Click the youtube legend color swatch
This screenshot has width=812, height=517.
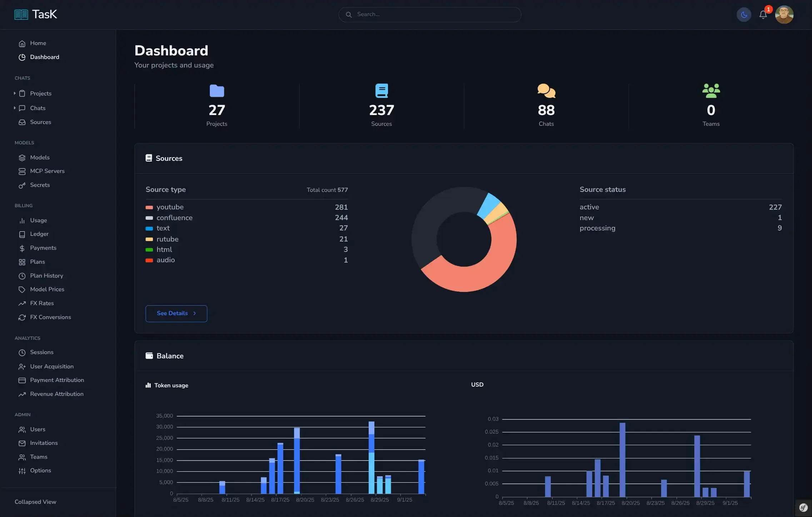click(149, 207)
